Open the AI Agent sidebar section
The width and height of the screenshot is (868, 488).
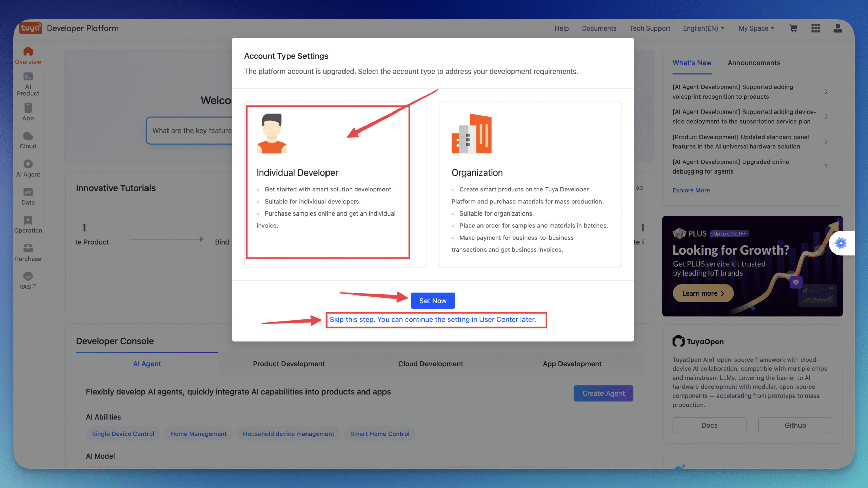click(x=28, y=168)
